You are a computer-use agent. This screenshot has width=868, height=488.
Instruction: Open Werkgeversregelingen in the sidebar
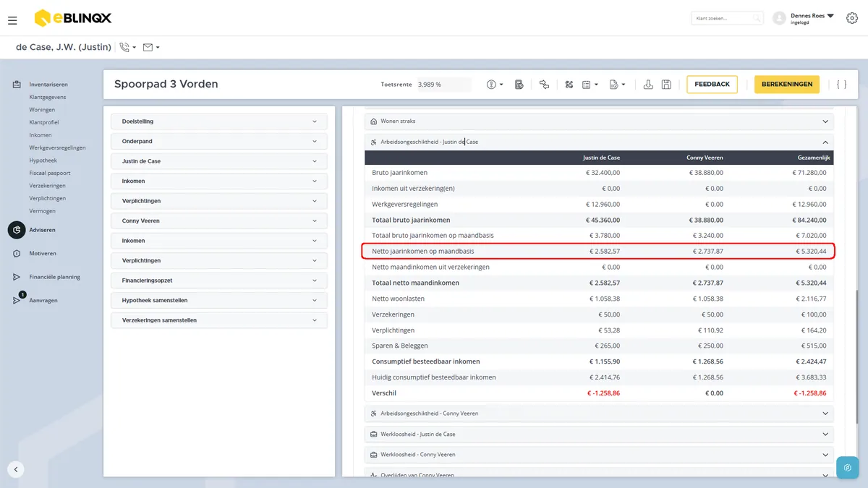(x=58, y=147)
